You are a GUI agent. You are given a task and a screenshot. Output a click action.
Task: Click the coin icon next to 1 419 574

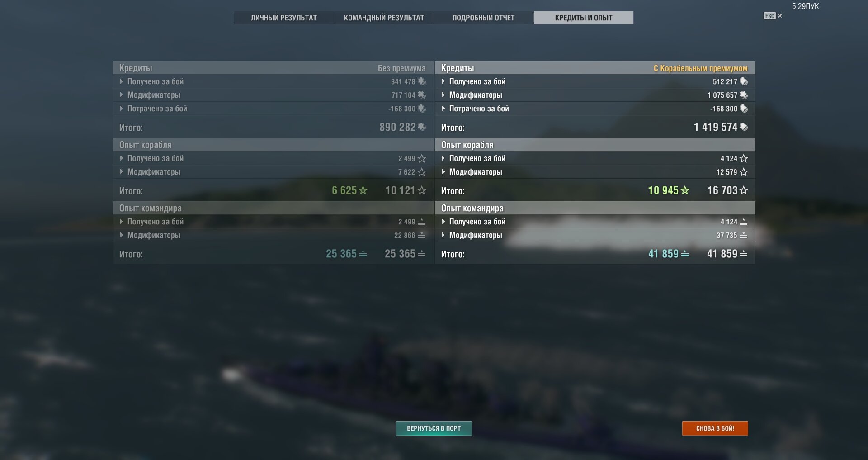[x=744, y=127]
